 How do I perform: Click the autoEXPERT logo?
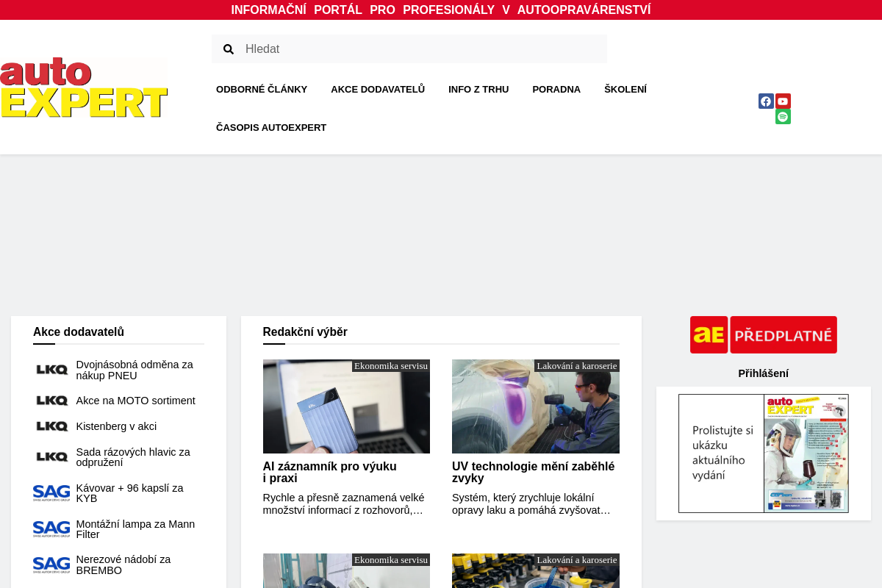[84, 88]
